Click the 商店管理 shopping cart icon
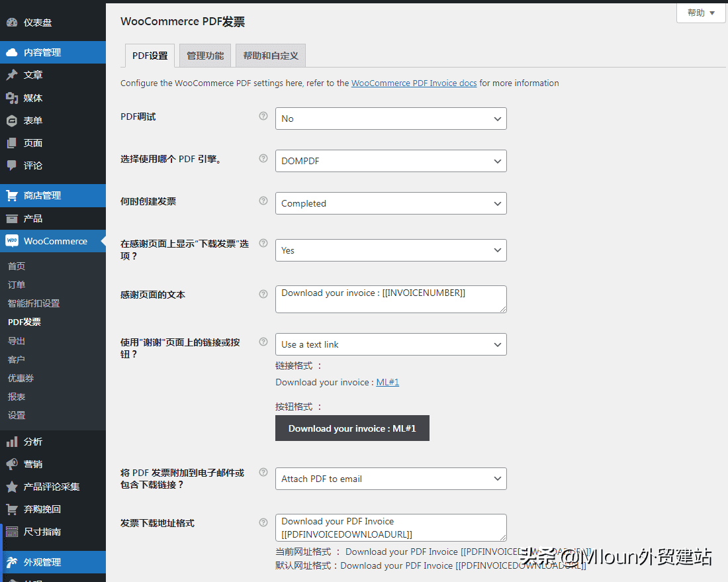This screenshot has width=728, height=582. (12, 195)
